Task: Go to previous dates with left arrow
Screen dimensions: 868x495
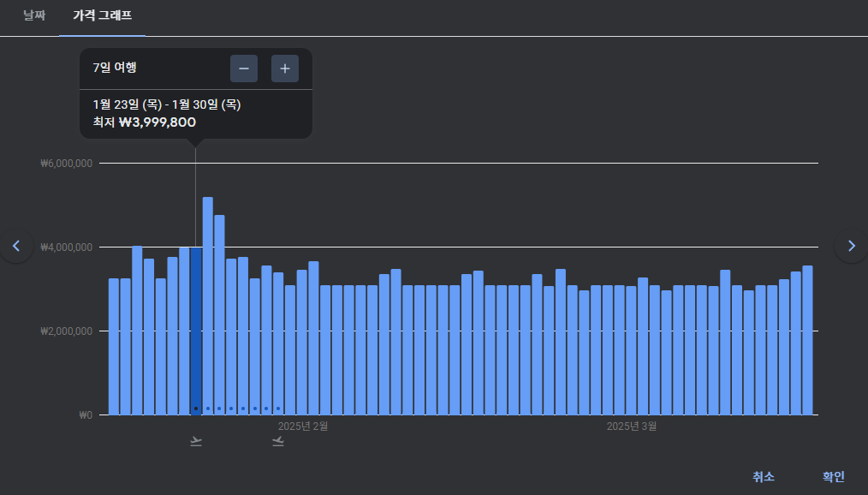Action: (x=16, y=246)
